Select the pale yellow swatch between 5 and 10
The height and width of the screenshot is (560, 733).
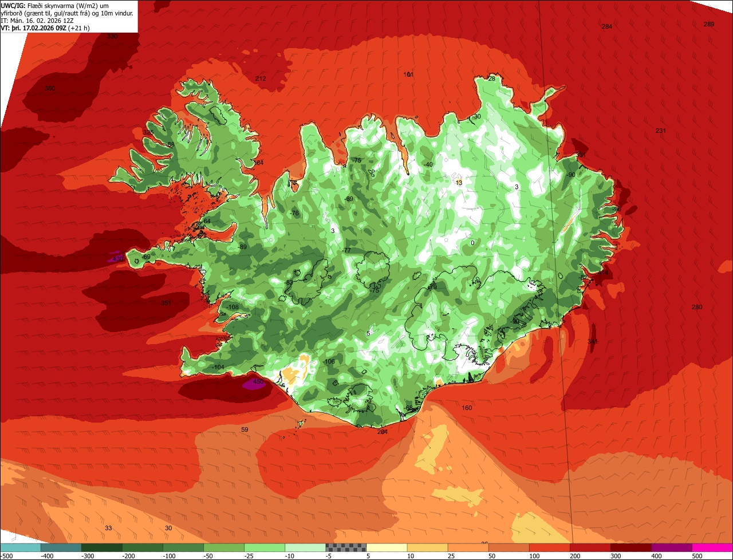[x=387, y=547]
